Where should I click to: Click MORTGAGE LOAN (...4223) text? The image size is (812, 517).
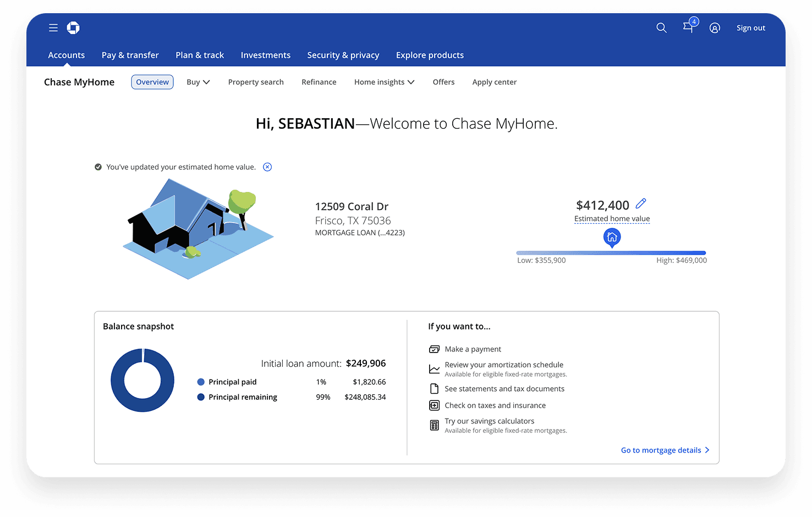click(x=360, y=233)
